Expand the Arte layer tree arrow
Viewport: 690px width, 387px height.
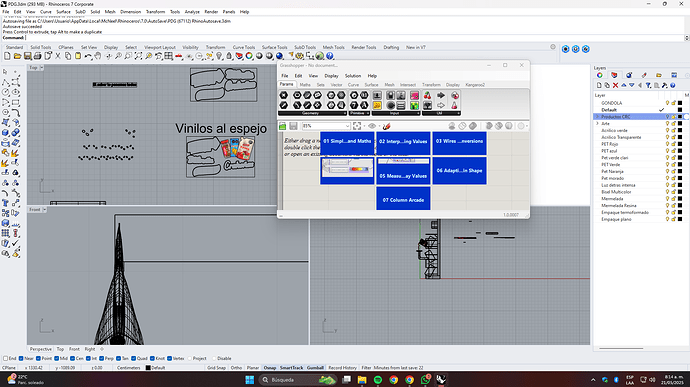pyautogui.click(x=597, y=124)
